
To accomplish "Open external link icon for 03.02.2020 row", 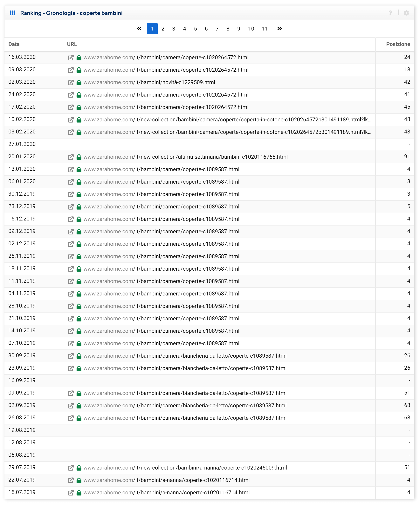I will pyautogui.click(x=71, y=132).
